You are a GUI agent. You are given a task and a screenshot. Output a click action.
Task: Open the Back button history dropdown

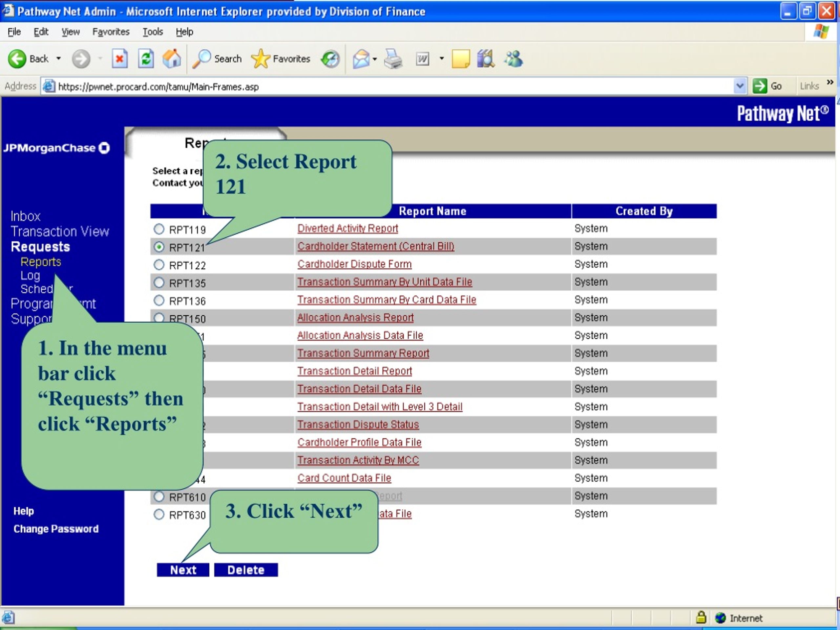click(58, 58)
